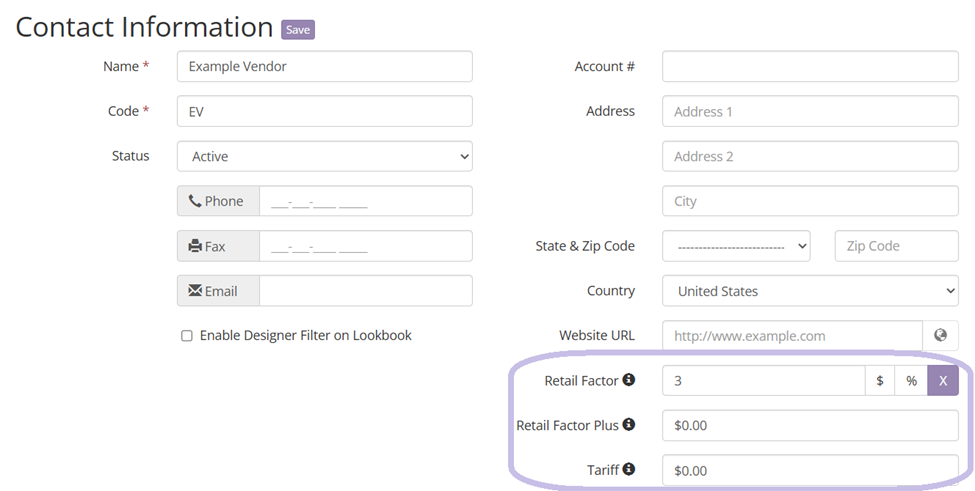Click the Fax printer icon label
Image resolution: width=975 pixels, height=491 pixels.
[218, 246]
